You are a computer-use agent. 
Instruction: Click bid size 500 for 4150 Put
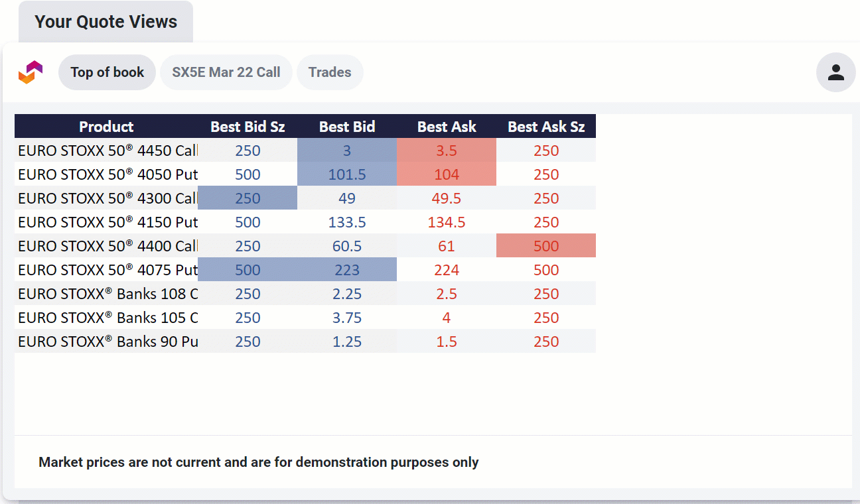click(x=248, y=222)
